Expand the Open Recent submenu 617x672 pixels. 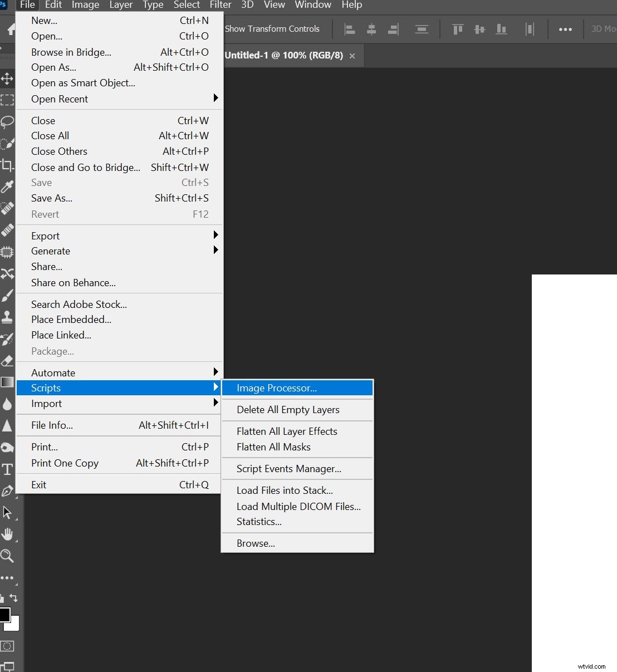point(60,99)
